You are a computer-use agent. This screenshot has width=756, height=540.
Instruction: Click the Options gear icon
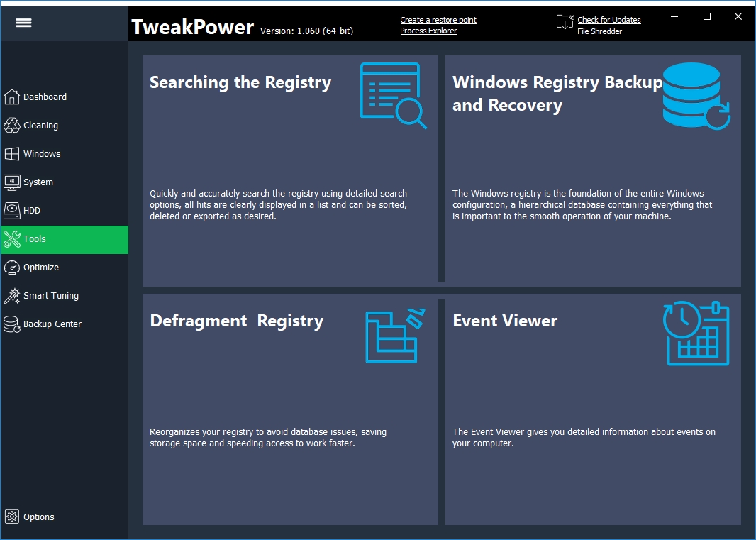pyautogui.click(x=11, y=517)
